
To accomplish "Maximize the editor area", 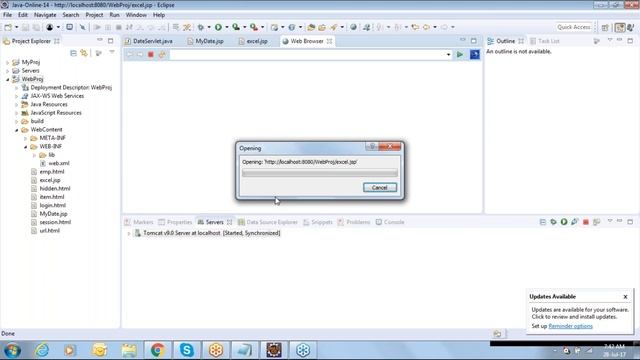I will point(473,40).
